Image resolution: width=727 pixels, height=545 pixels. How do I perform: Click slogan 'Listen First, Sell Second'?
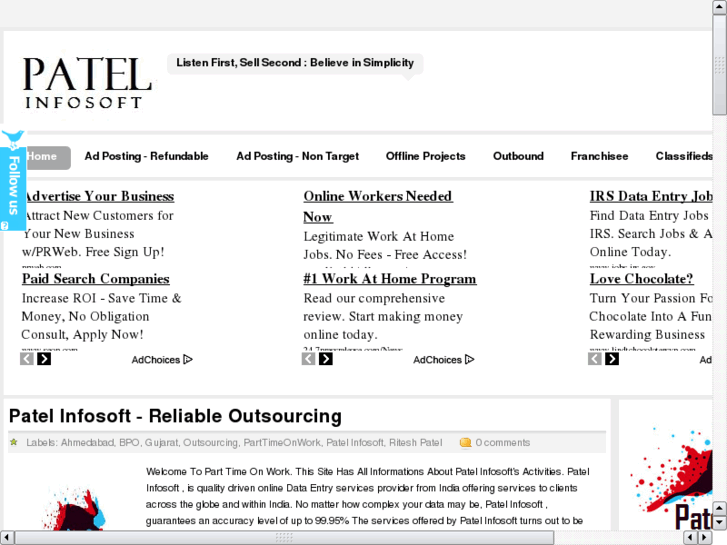295,63
